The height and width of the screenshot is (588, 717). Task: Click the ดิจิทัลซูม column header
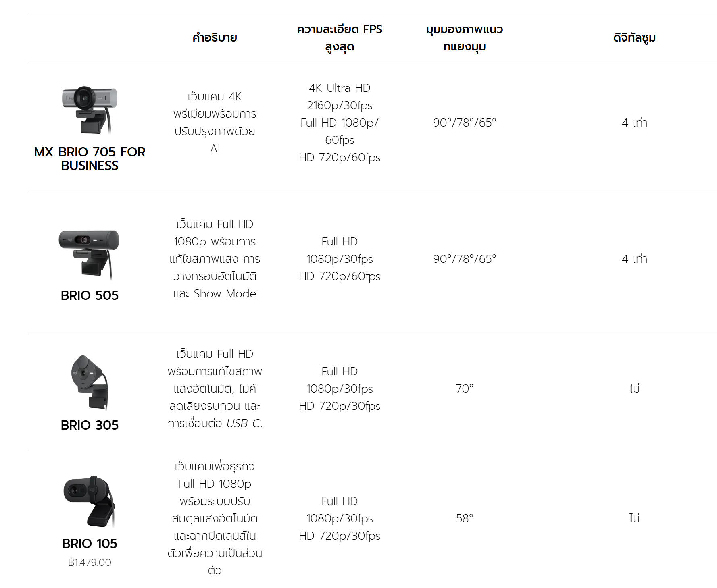click(634, 38)
